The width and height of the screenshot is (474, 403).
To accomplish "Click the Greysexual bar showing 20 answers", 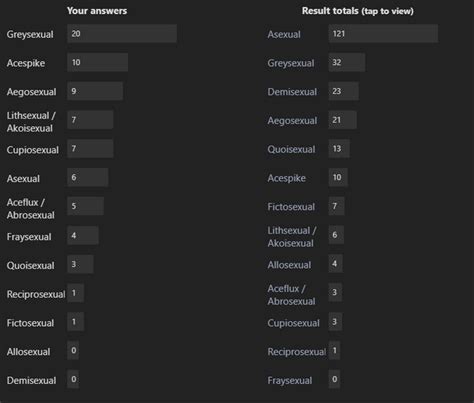I will (122, 33).
